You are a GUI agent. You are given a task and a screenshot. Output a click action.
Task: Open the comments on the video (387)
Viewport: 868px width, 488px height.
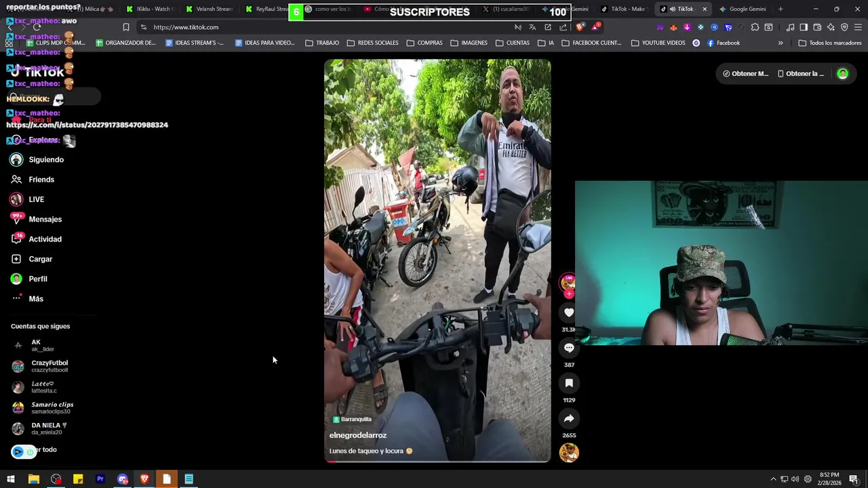(x=569, y=348)
